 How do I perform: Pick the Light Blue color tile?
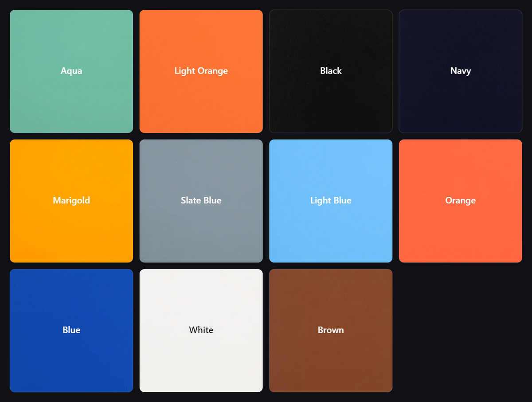tap(331, 201)
